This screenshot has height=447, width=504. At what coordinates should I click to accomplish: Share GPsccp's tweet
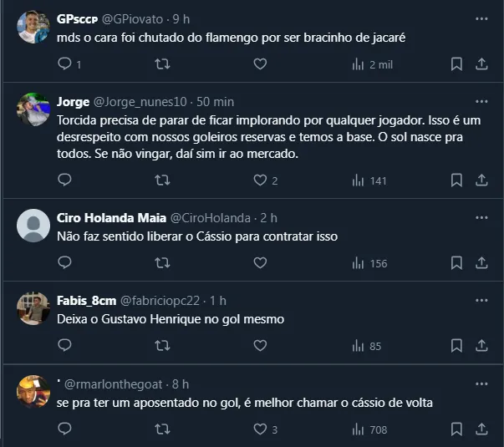[x=481, y=64]
